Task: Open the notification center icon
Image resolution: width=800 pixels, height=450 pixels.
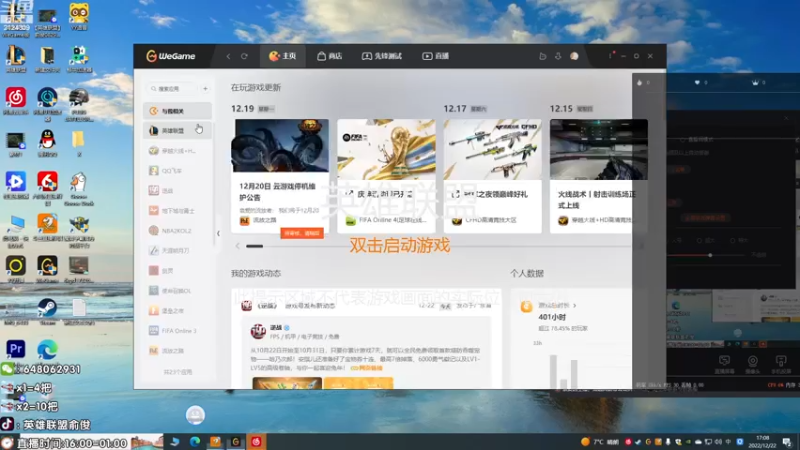Action: tap(787, 442)
